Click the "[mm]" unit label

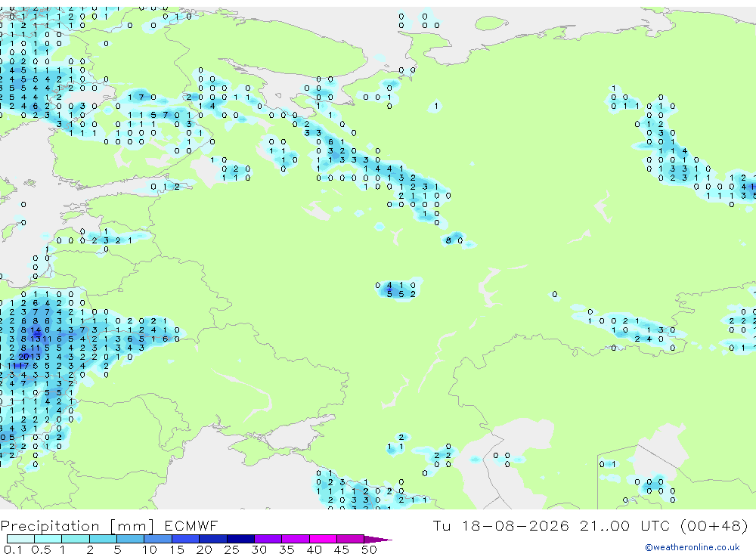tap(132, 526)
